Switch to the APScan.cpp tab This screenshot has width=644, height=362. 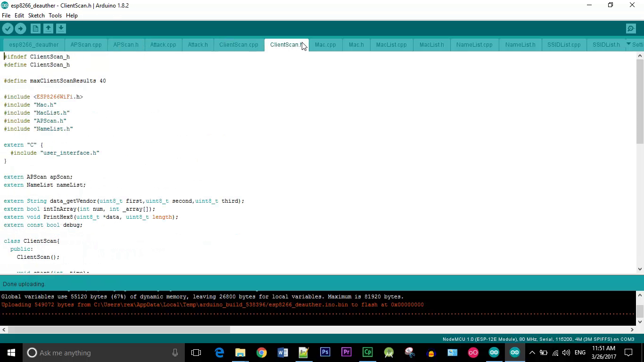point(86,45)
